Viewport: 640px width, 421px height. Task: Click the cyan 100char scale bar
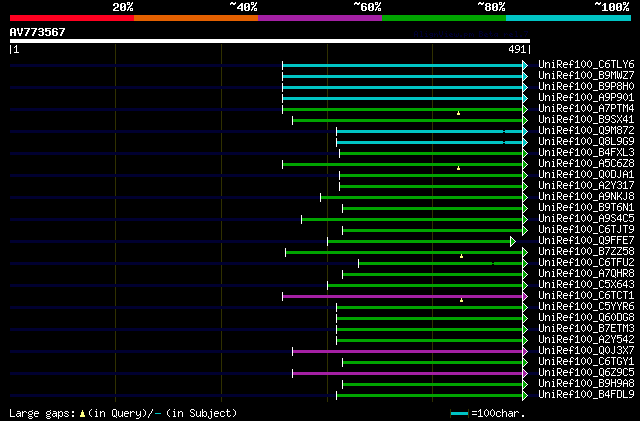459,414
